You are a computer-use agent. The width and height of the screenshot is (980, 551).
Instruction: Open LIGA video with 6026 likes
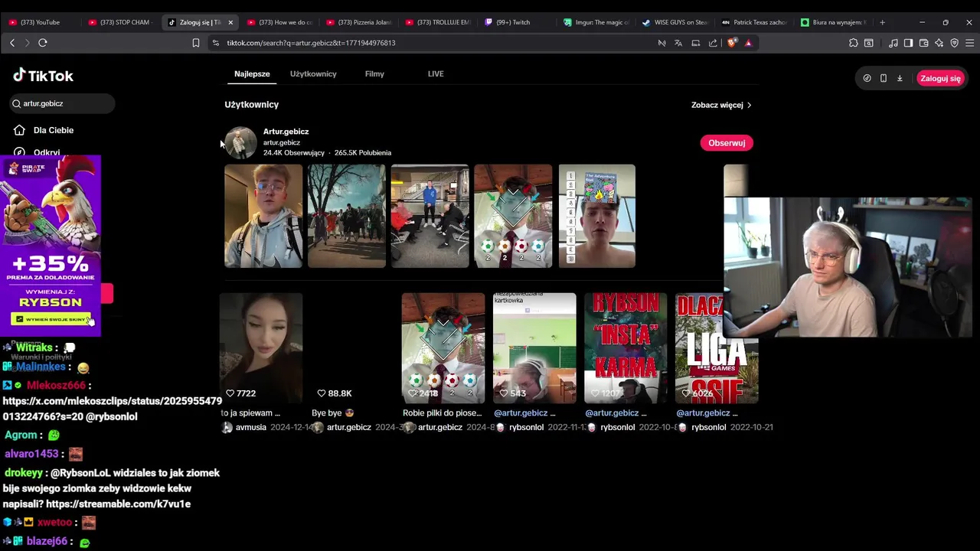[x=717, y=348]
